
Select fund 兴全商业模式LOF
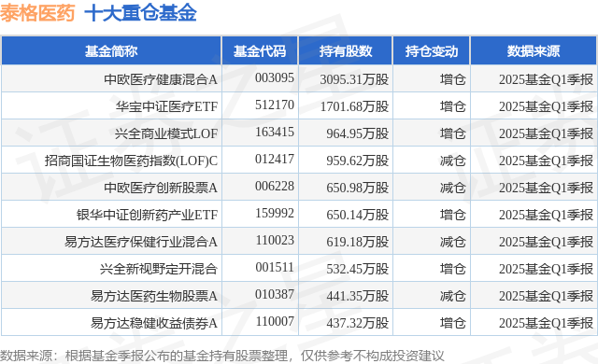pos(166,133)
